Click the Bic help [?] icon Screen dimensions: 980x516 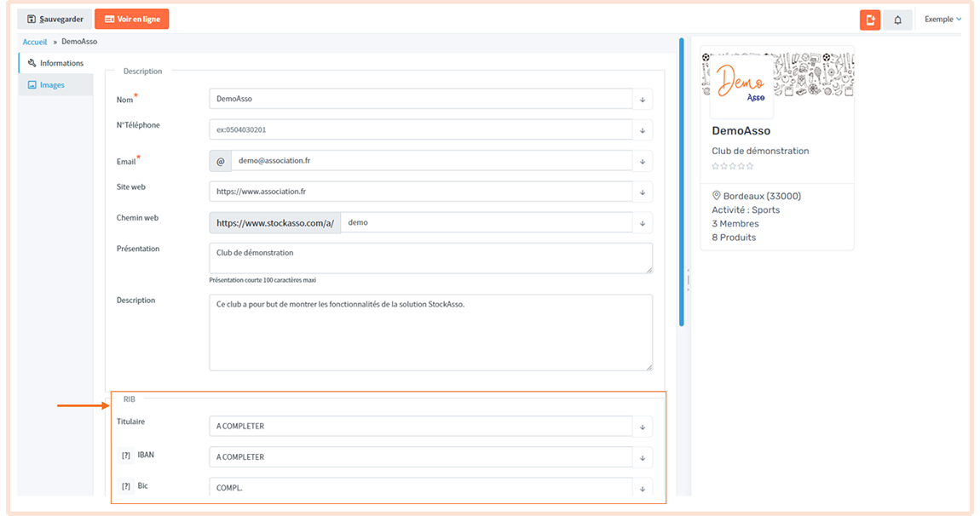pos(126,486)
